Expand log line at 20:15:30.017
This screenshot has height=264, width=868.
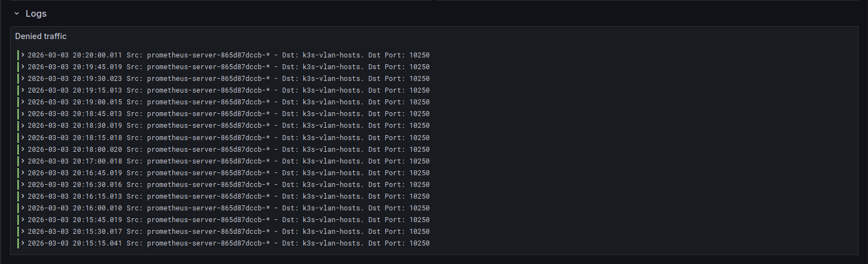click(23, 231)
